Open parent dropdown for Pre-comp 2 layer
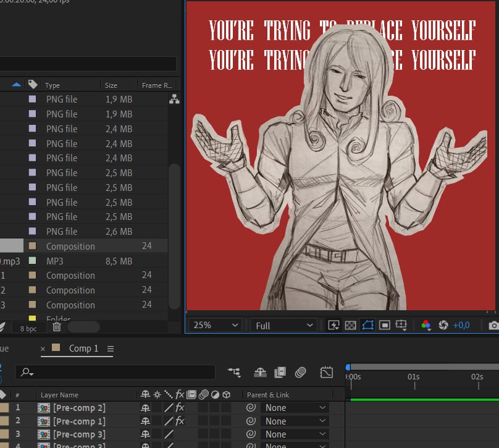Screen dimensions: 499x448 295,408
